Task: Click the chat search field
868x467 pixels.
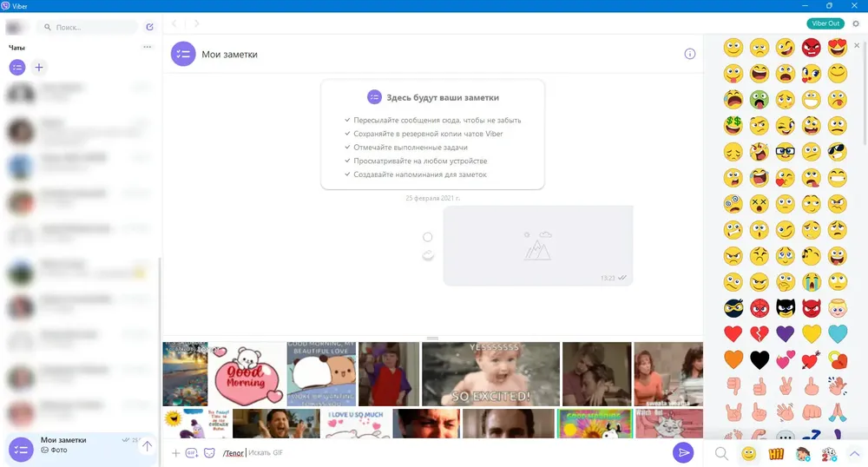Action: coord(88,27)
